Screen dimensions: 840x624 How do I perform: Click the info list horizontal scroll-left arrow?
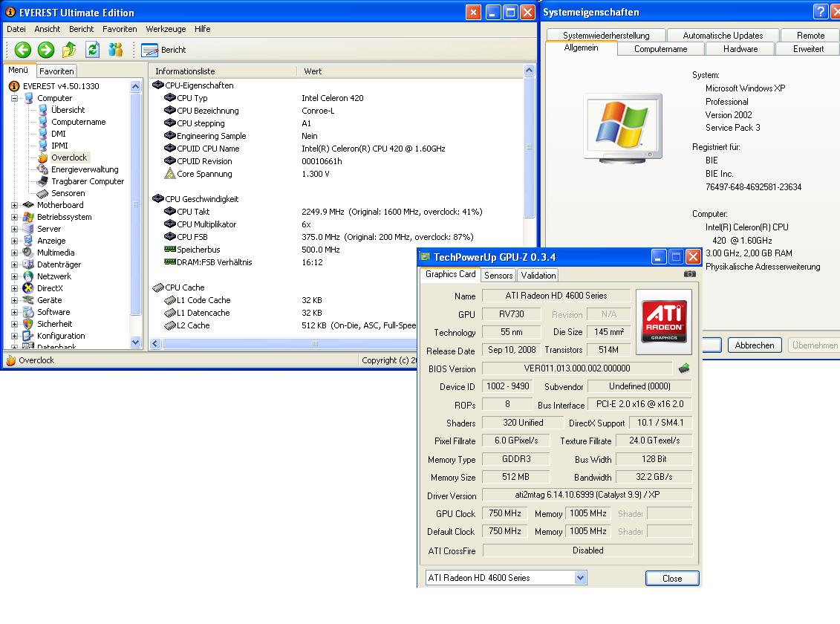click(155, 343)
